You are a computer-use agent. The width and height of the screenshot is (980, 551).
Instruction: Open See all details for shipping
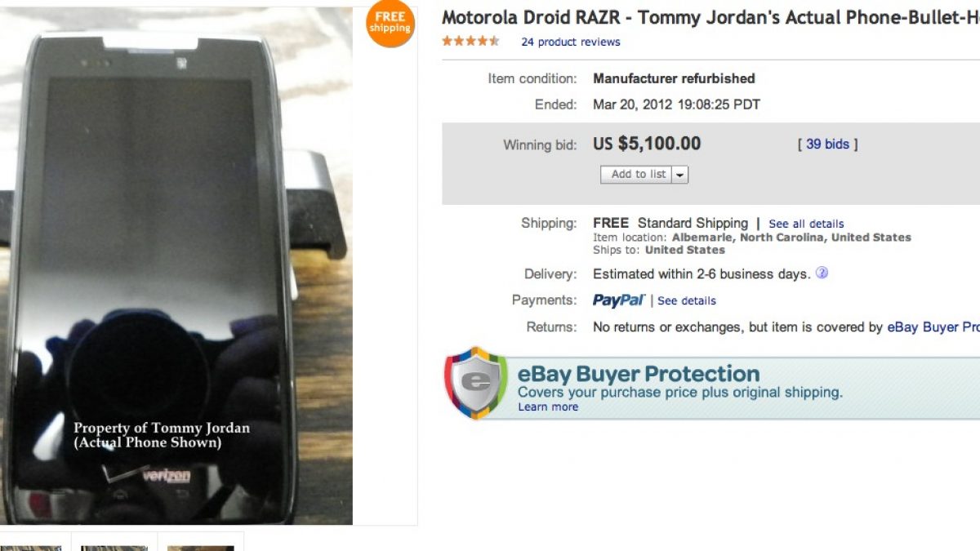tap(806, 224)
